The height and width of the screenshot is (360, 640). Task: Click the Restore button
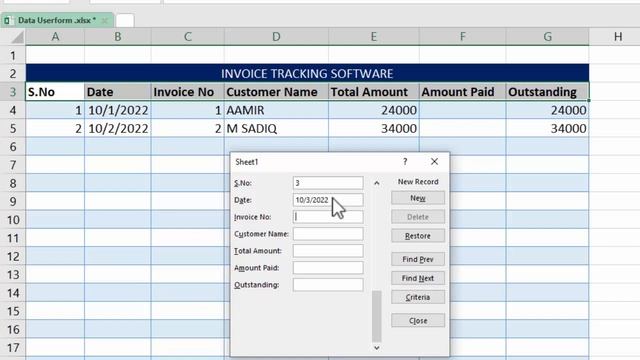point(418,236)
